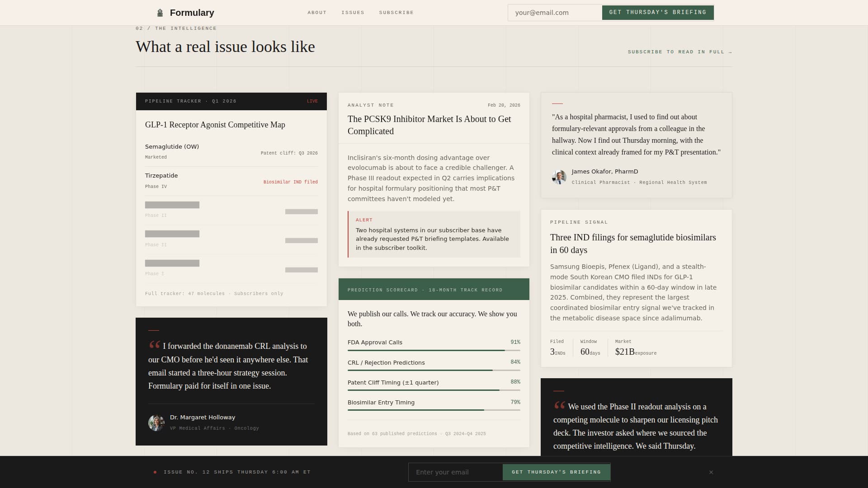Screen dimensions: 868x488
Task: Click Issue No. 12 ships Thursday notice
Action: (237, 472)
